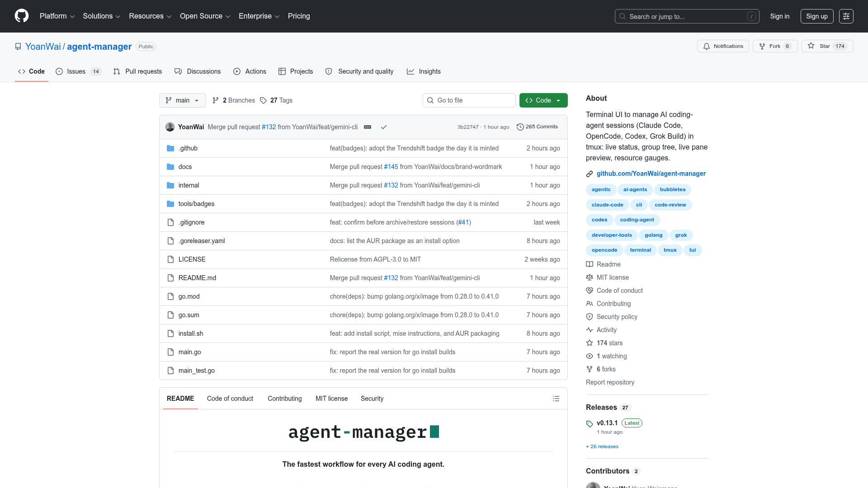Open the .github folder

tap(188, 148)
